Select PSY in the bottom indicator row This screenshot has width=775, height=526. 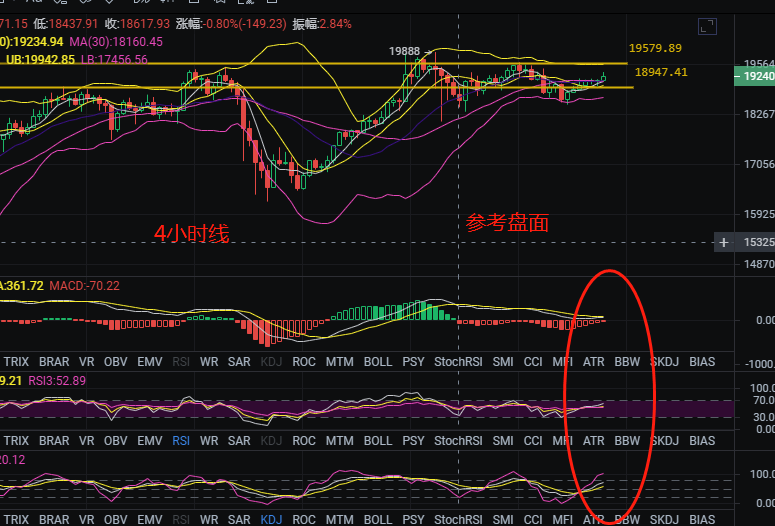click(x=413, y=520)
